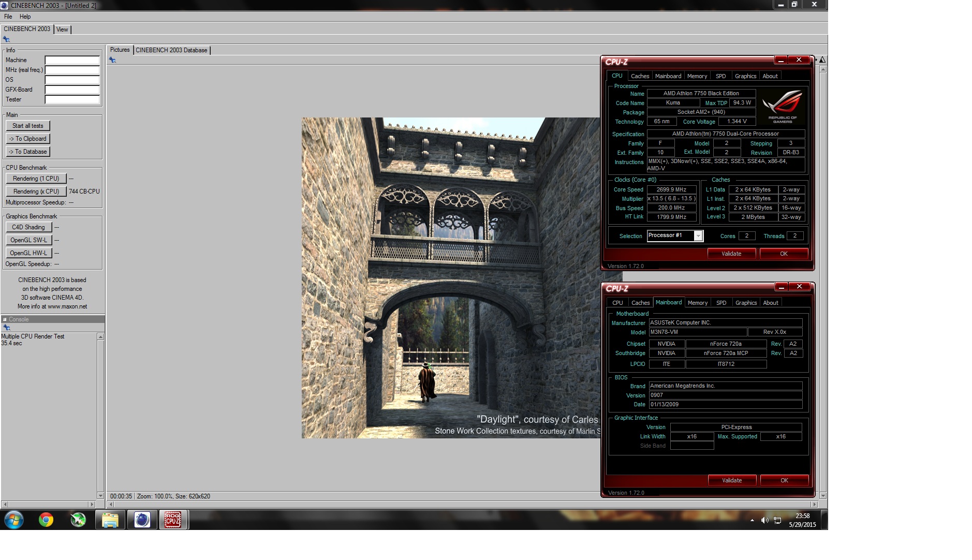Click the Console scrollbar down arrow

coord(100,496)
